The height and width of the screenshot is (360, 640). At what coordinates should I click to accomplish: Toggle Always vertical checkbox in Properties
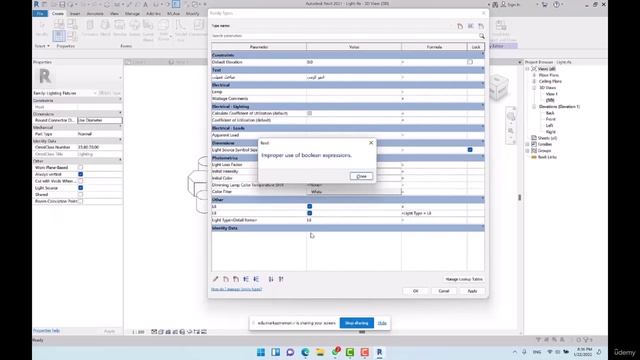tap(80, 174)
